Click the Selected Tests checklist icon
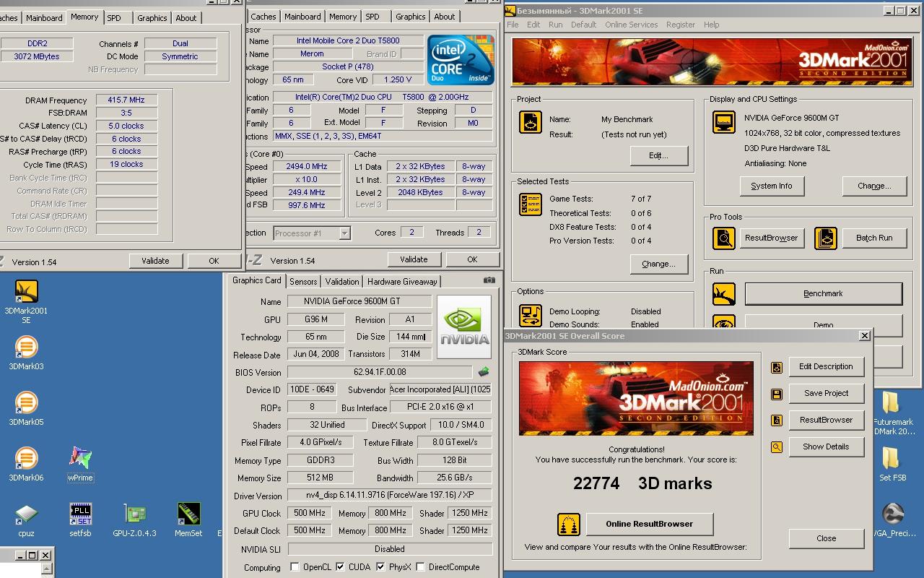The image size is (924, 578). 531,204
